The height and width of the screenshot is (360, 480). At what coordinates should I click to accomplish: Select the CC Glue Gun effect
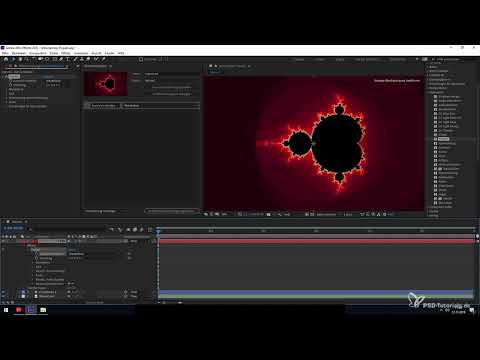point(447,114)
